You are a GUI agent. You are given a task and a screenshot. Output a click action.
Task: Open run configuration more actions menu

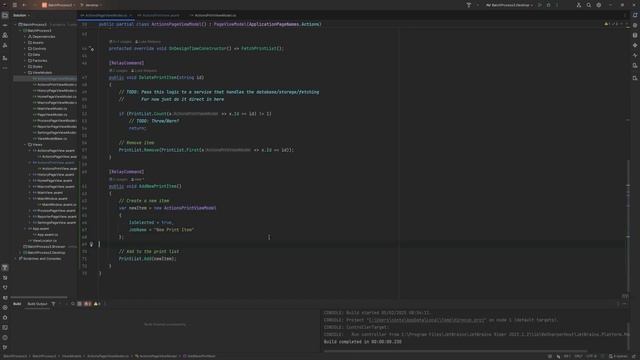click(557, 5)
